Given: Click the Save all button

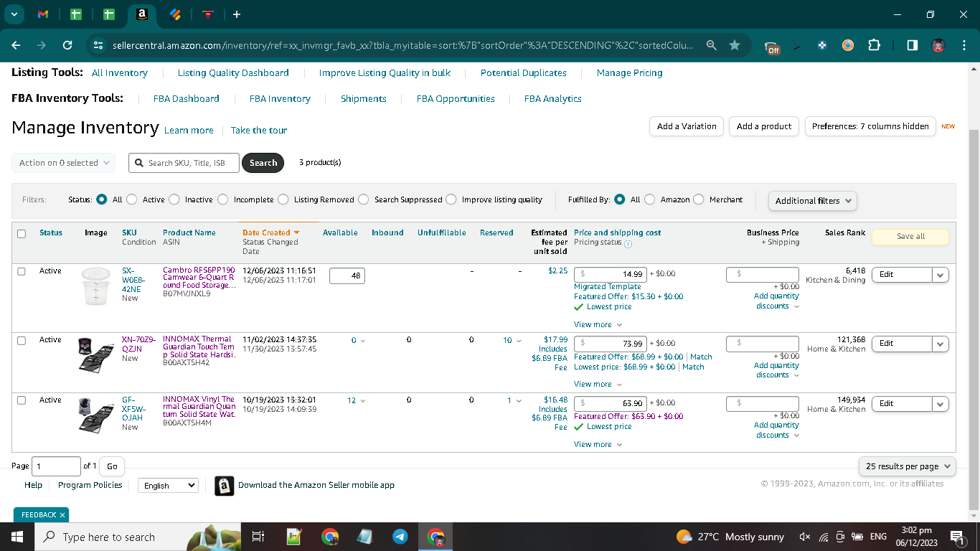Looking at the screenshot, I should 910,237.
